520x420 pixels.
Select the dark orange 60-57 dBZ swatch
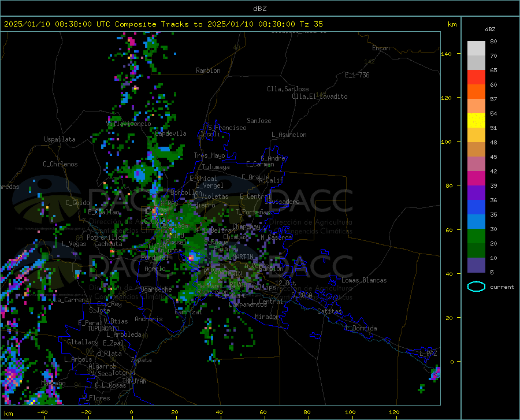pyautogui.click(x=476, y=92)
